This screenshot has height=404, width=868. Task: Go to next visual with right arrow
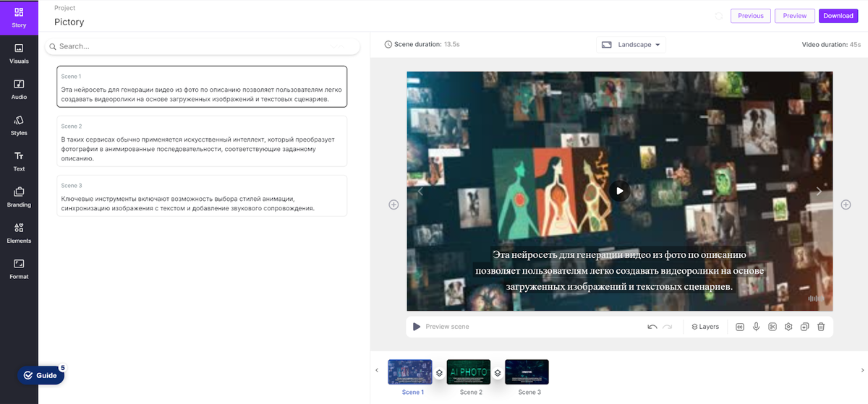click(x=819, y=192)
